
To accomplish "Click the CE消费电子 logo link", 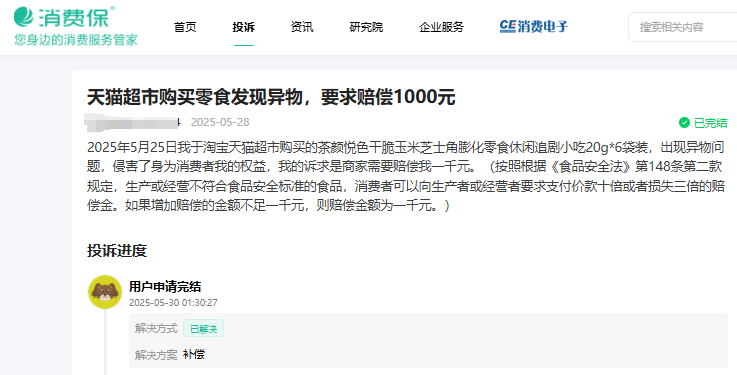I will pyautogui.click(x=533, y=26).
